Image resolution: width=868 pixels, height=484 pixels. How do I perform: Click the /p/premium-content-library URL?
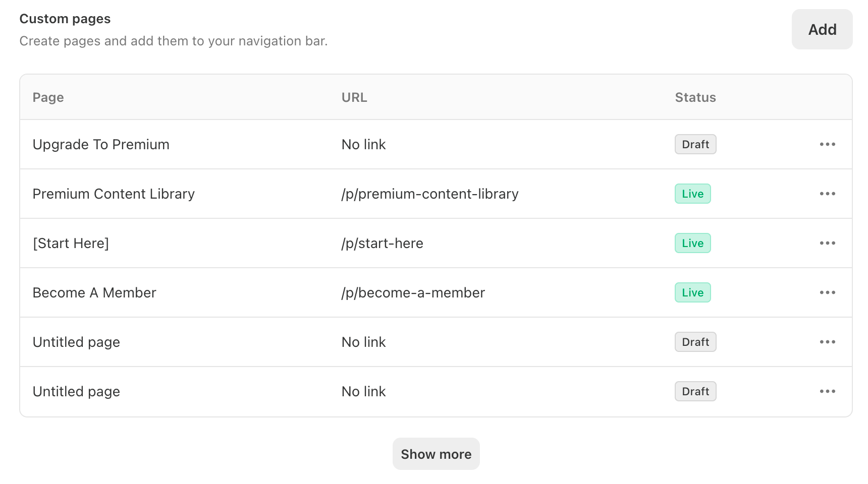[430, 194]
